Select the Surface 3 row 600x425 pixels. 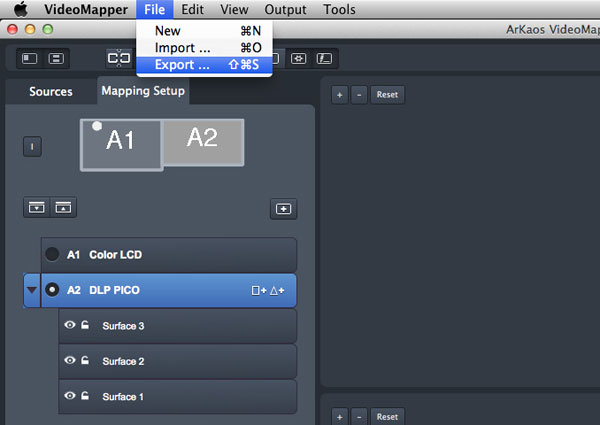coord(178,326)
